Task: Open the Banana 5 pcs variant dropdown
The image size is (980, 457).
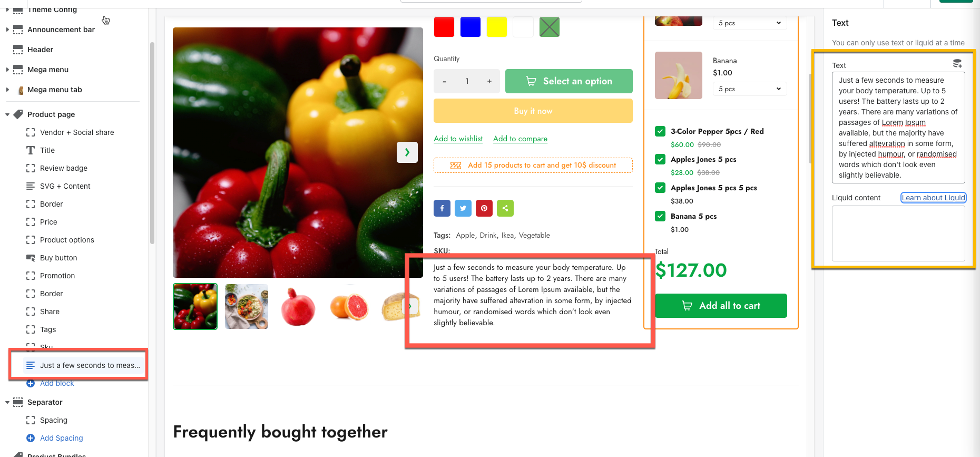Action: pos(750,89)
